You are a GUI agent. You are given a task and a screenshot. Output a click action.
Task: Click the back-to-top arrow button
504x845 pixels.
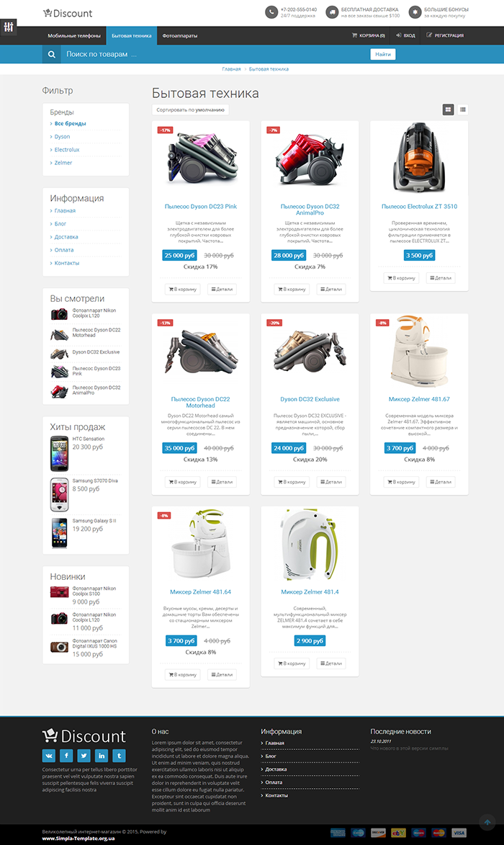click(487, 822)
